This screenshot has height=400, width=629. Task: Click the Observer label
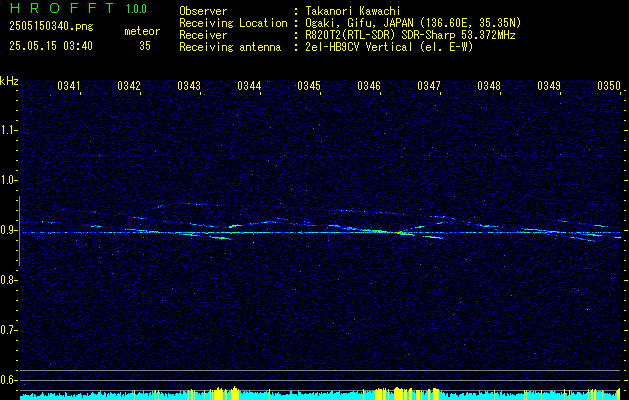coord(203,11)
